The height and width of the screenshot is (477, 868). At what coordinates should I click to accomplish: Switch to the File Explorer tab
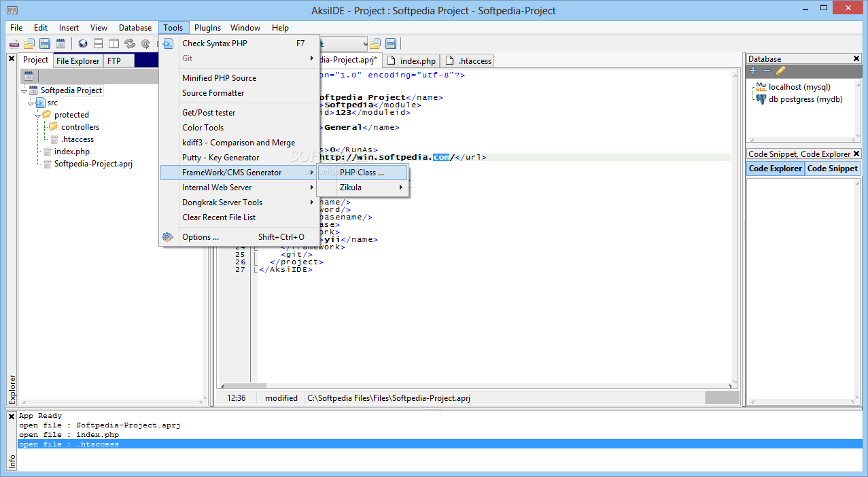(77, 61)
